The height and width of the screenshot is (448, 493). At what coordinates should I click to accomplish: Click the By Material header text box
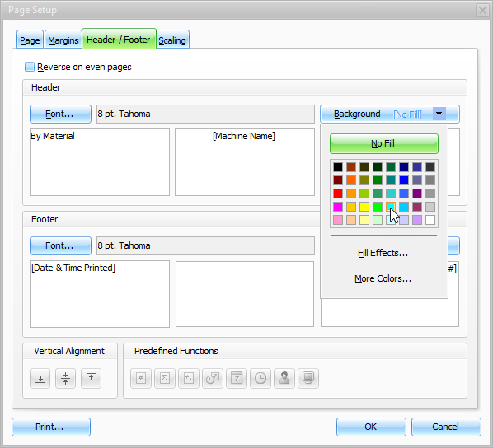pyautogui.click(x=100, y=162)
